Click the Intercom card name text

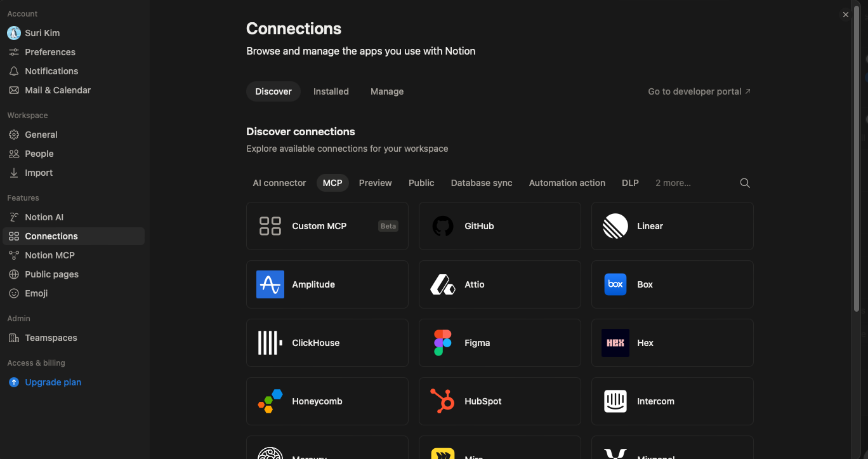point(655,401)
